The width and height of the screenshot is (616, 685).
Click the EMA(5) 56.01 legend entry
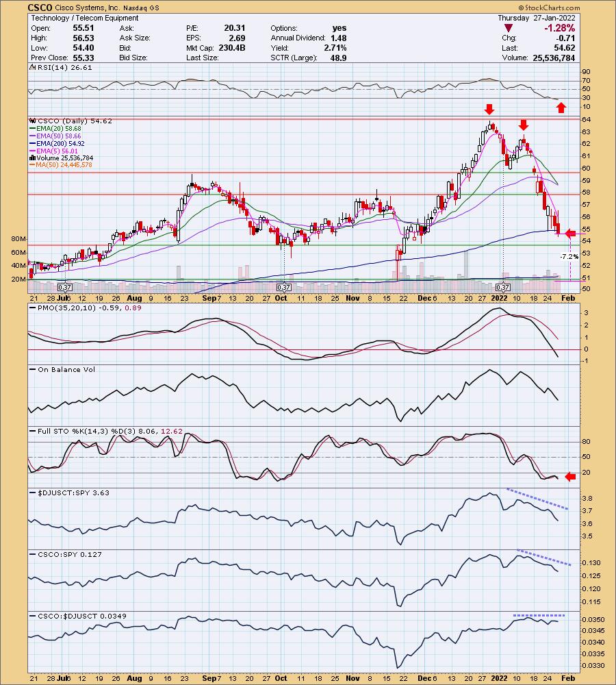tap(53, 151)
